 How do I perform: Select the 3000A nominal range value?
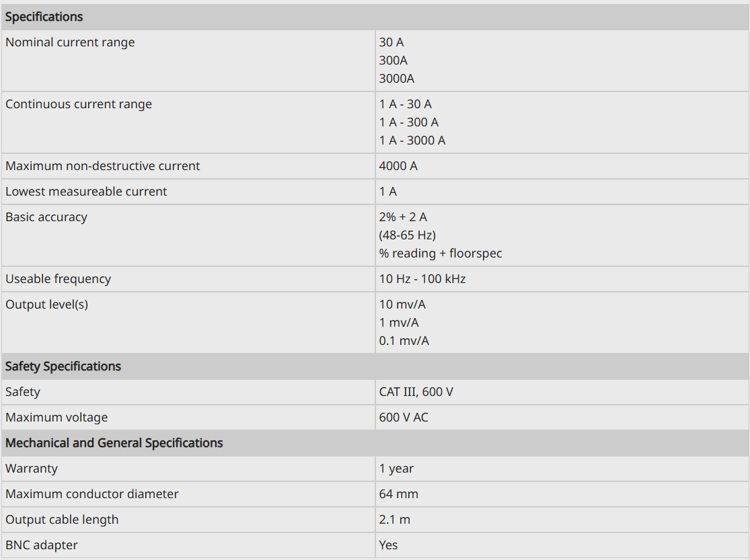point(396,79)
